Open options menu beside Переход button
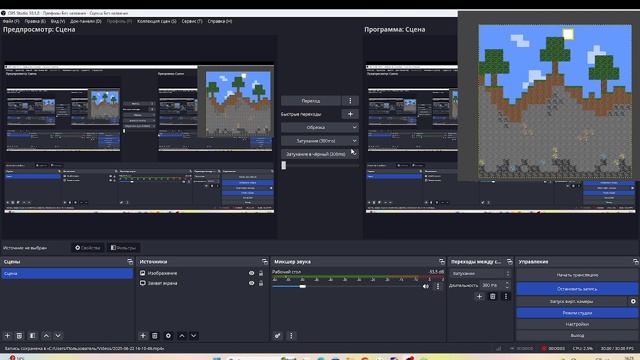The image size is (640, 360). 350,101
